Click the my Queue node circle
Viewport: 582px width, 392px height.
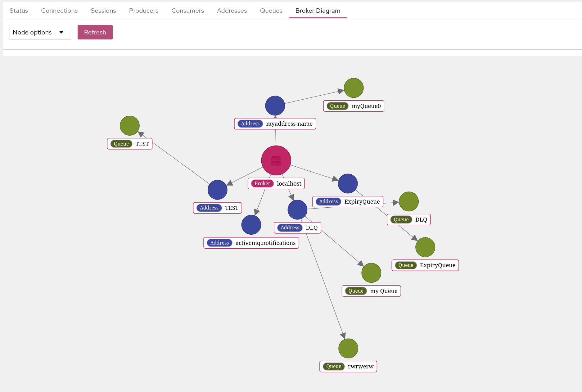[371, 273]
